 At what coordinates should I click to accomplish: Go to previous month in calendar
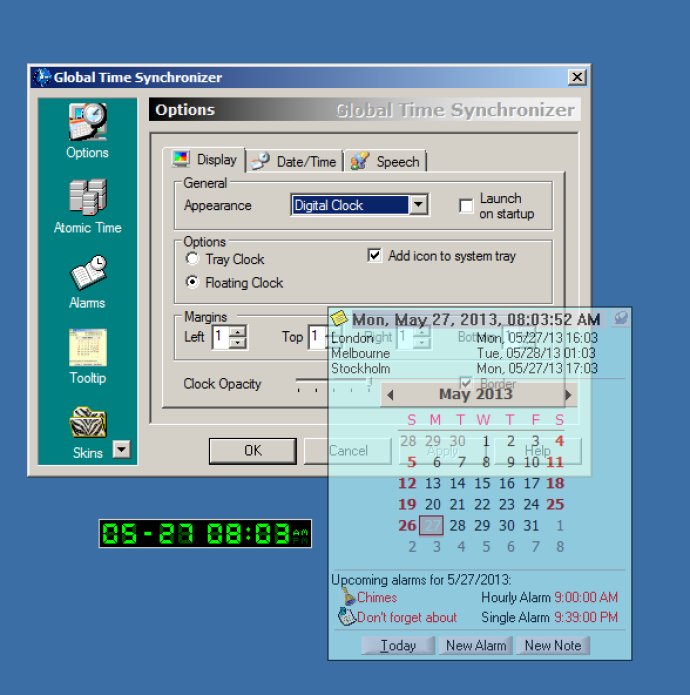pos(390,394)
